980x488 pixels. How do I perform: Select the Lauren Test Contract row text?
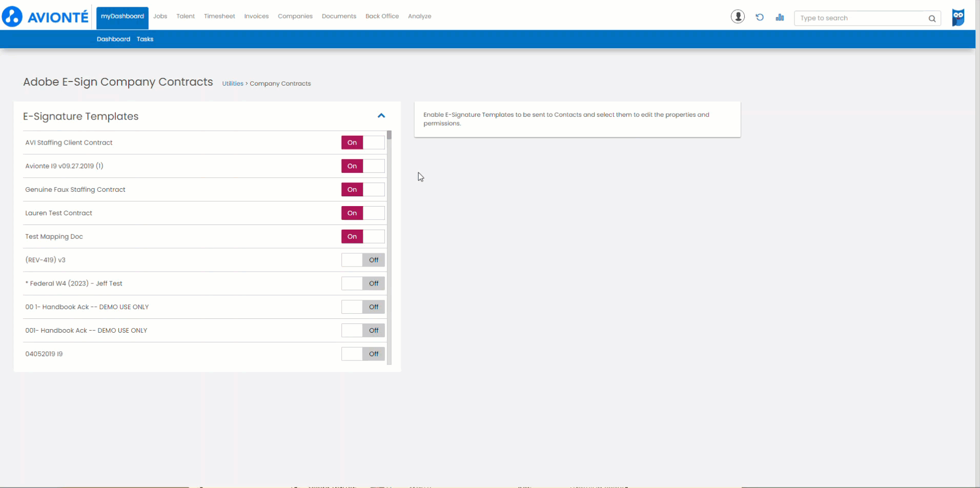[x=58, y=213]
